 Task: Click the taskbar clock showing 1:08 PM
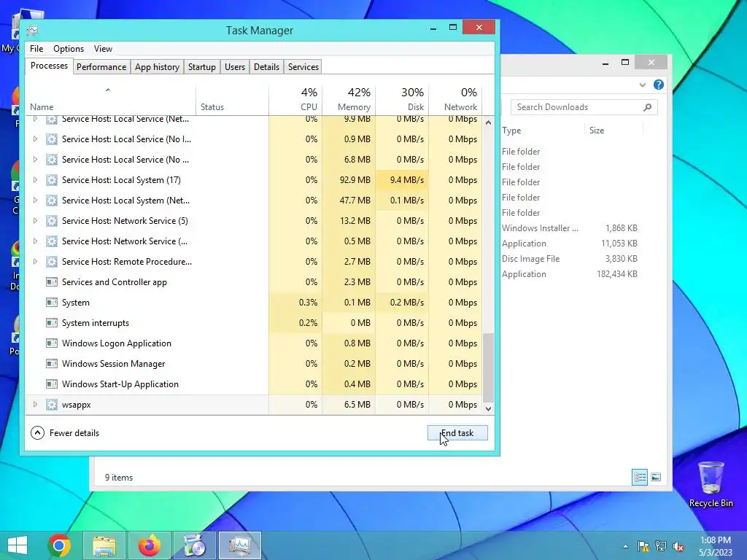(x=716, y=546)
